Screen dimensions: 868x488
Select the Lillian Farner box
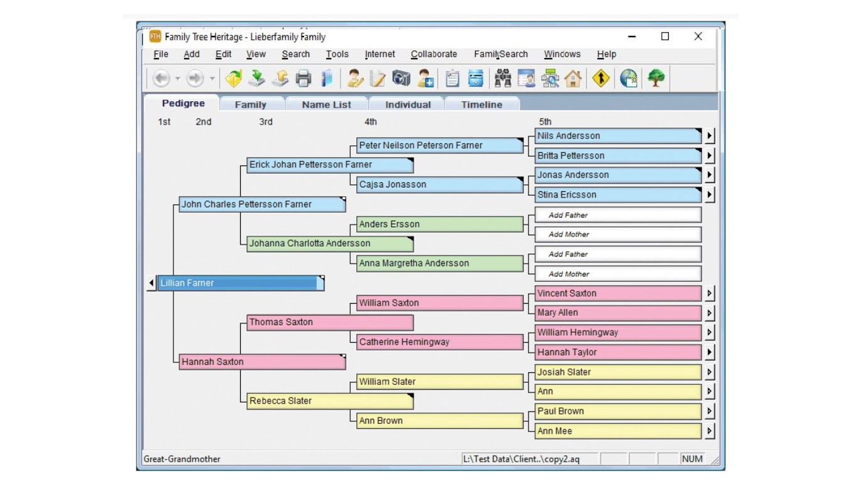pos(241,283)
